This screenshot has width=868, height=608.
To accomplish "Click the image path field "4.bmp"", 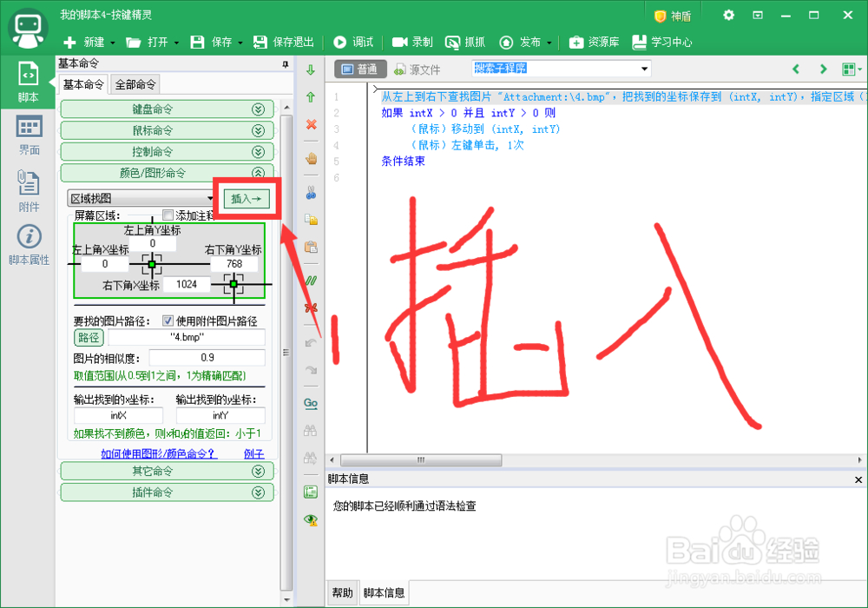I will (x=187, y=337).
